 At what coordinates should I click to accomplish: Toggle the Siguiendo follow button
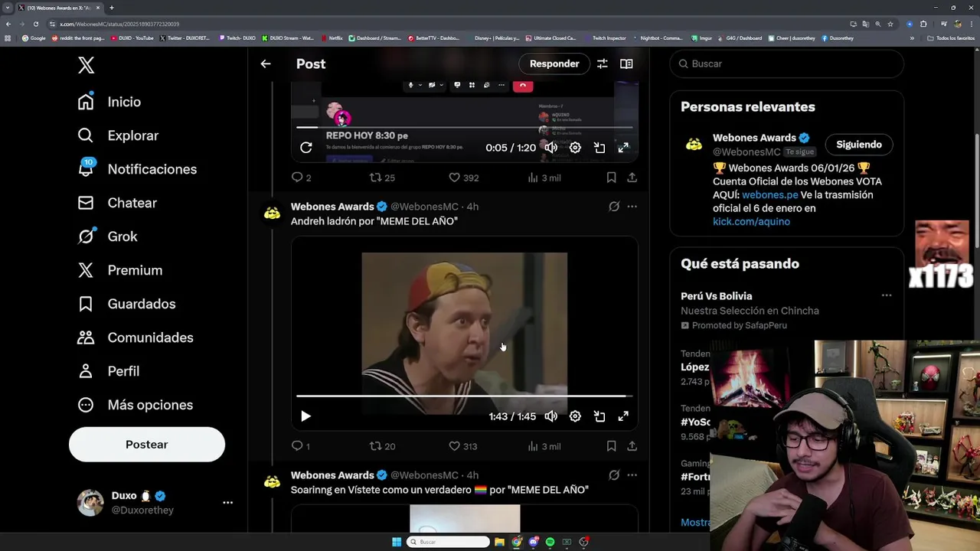[x=859, y=145]
